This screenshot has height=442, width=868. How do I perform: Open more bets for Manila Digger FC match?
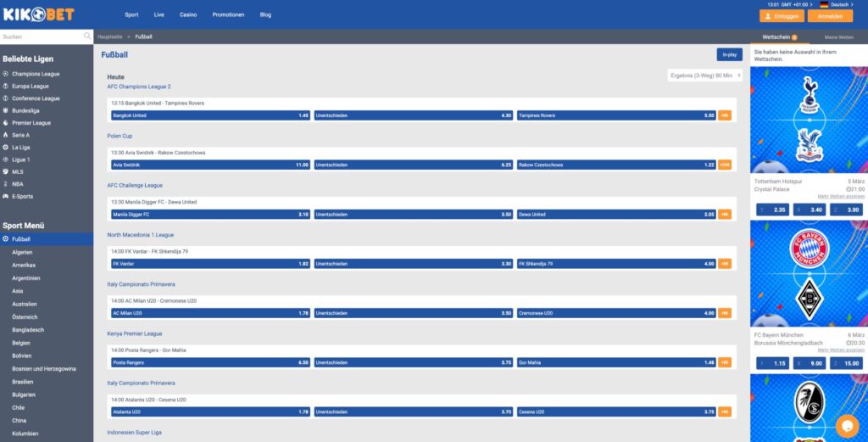tap(725, 215)
